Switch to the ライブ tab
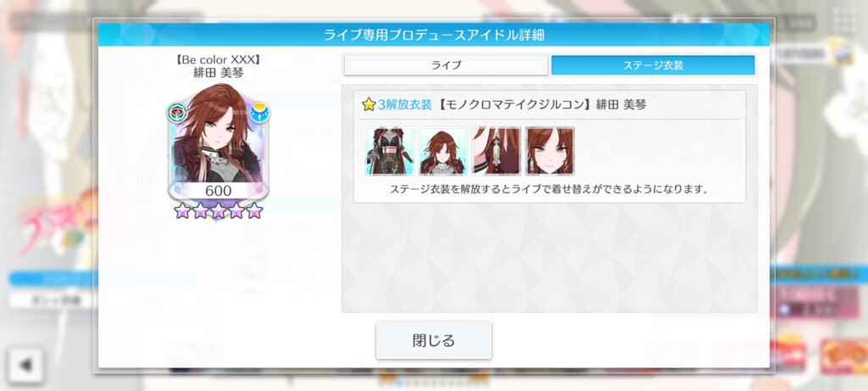This screenshot has height=391, width=868. click(446, 65)
